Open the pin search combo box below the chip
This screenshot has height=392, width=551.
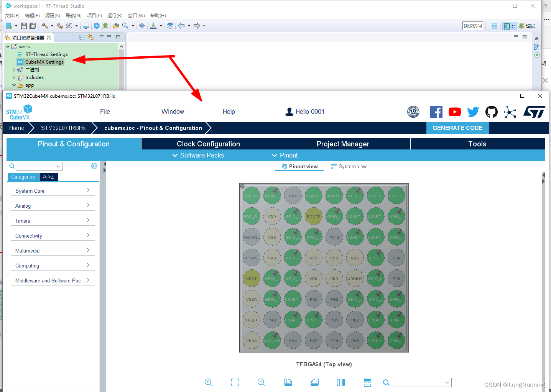[x=421, y=382]
